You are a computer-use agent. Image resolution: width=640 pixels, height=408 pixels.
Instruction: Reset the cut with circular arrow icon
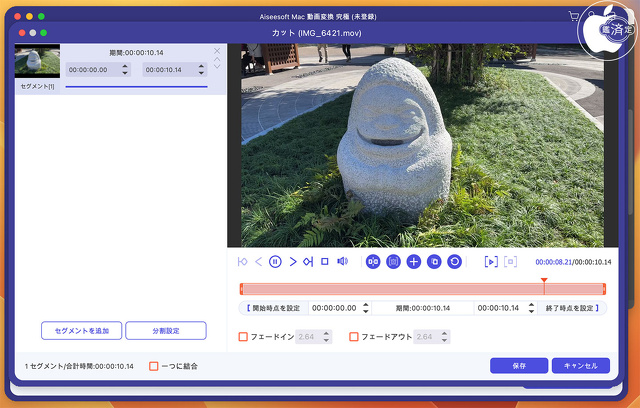tap(454, 262)
